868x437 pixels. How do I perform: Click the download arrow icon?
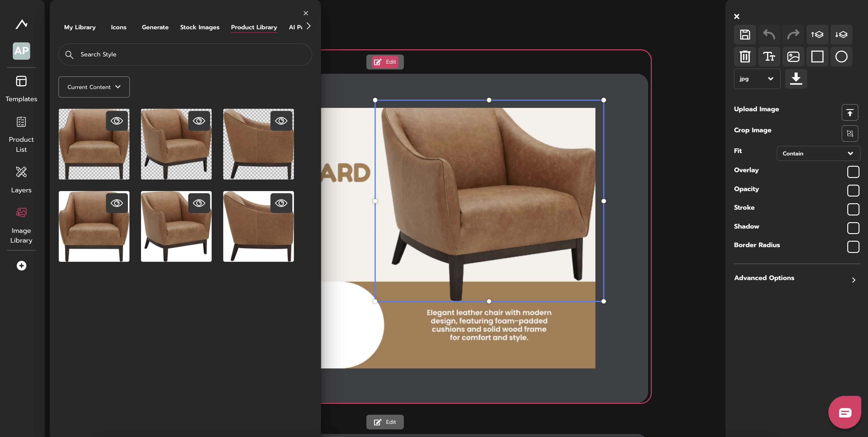click(796, 79)
